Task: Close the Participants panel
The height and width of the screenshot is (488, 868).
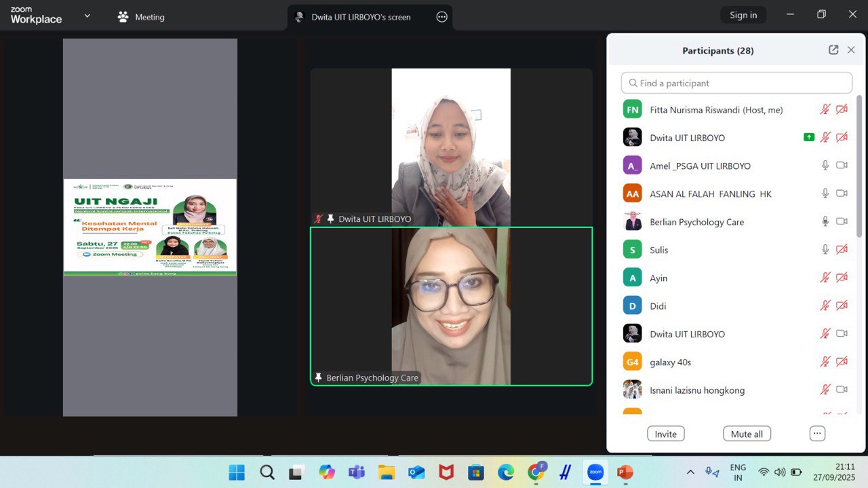Action: (x=851, y=50)
